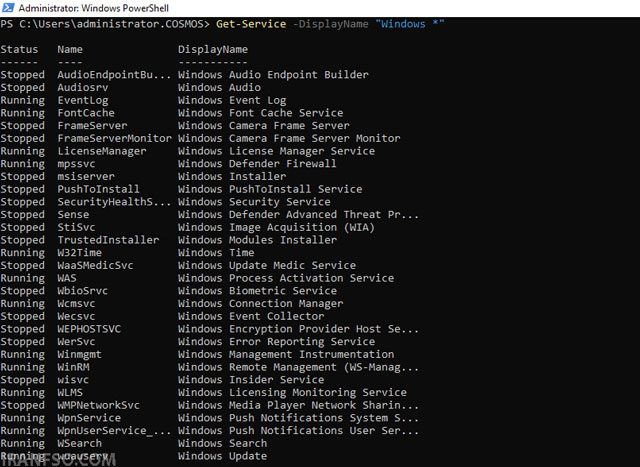Click the 'TrustedInstaller' service name
This screenshot has height=467, width=640.
click(108, 240)
